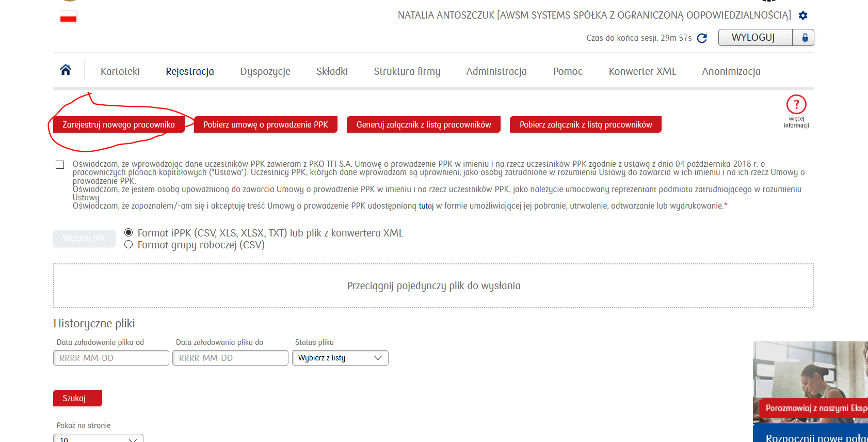Open the Pomoc menu
This screenshot has width=868, height=442.
568,71
